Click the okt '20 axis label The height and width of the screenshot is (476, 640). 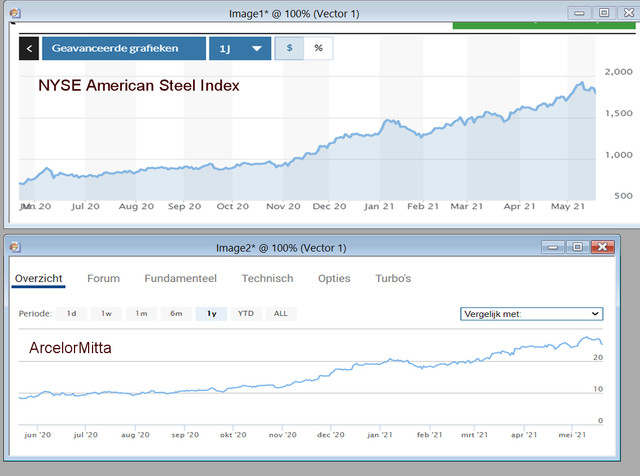click(233, 435)
